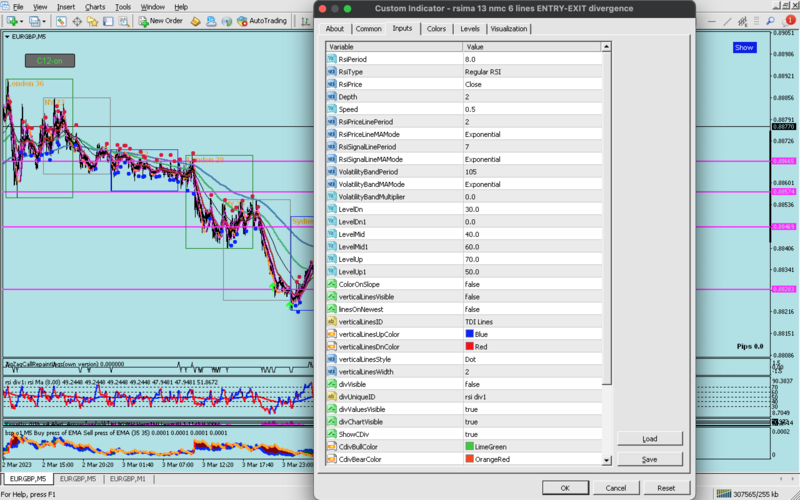Switch to the Colors tab
The image size is (800, 500).
pyautogui.click(x=436, y=29)
